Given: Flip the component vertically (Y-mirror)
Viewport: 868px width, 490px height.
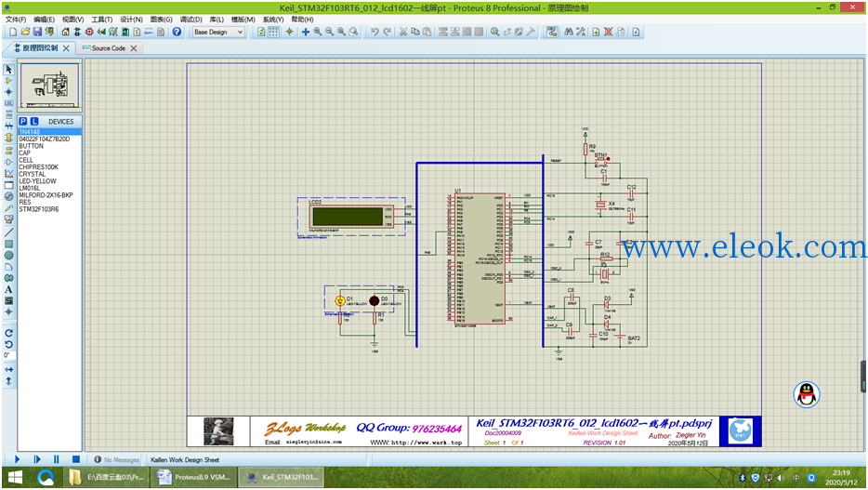Looking at the screenshot, I should [8, 381].
